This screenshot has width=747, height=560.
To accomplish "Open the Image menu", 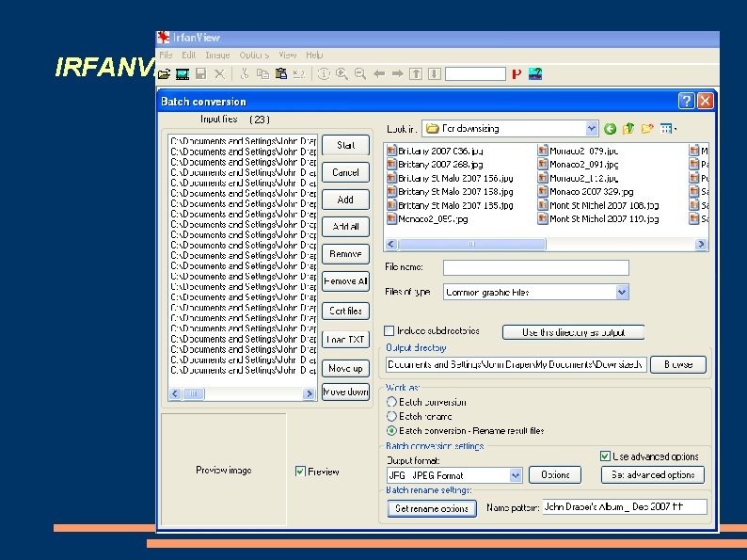I will 217,55.
